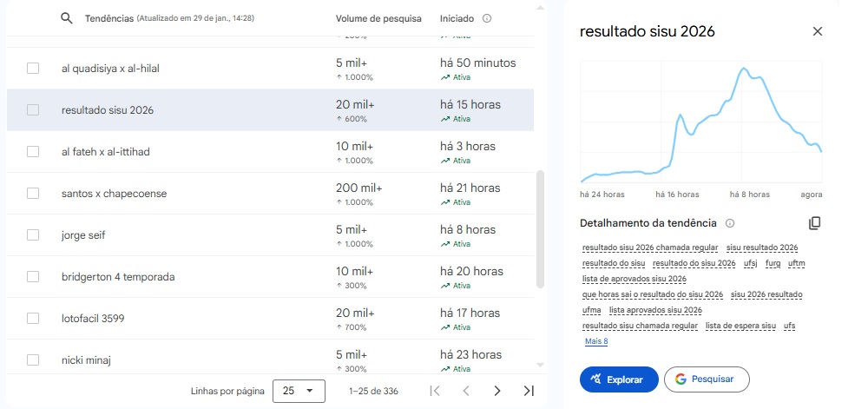Image resolution: width=868 pixels, height=409 pixels.
Task: Click the previous page arrow
Action: pyautogui.click(x=466, y=391)
